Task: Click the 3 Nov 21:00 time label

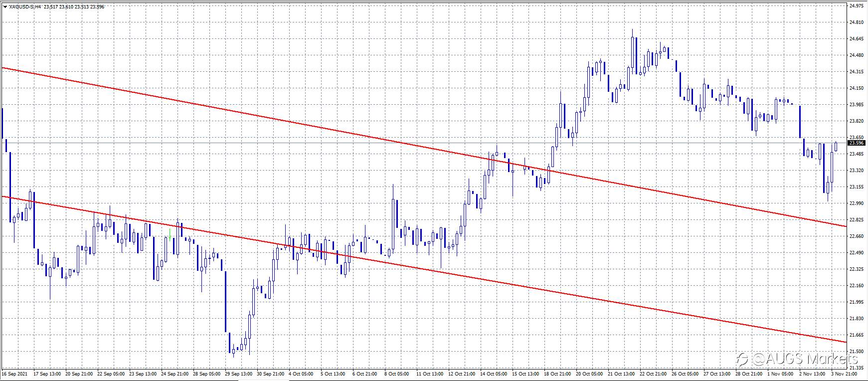Action: [x=844, y=374]
